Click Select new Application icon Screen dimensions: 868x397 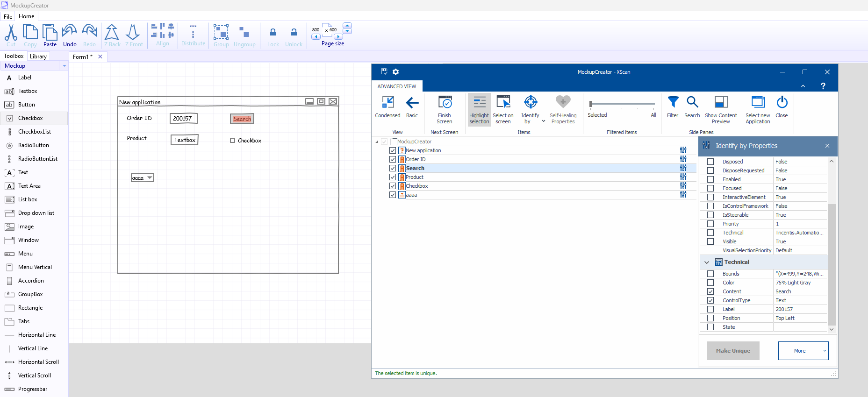point(758,102)
